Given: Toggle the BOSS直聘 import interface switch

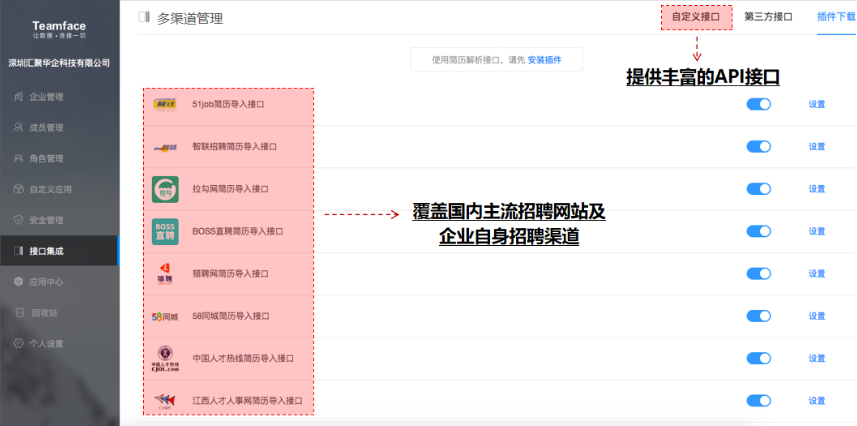Looking at the screenshot, I should click(x=759, y=231).
